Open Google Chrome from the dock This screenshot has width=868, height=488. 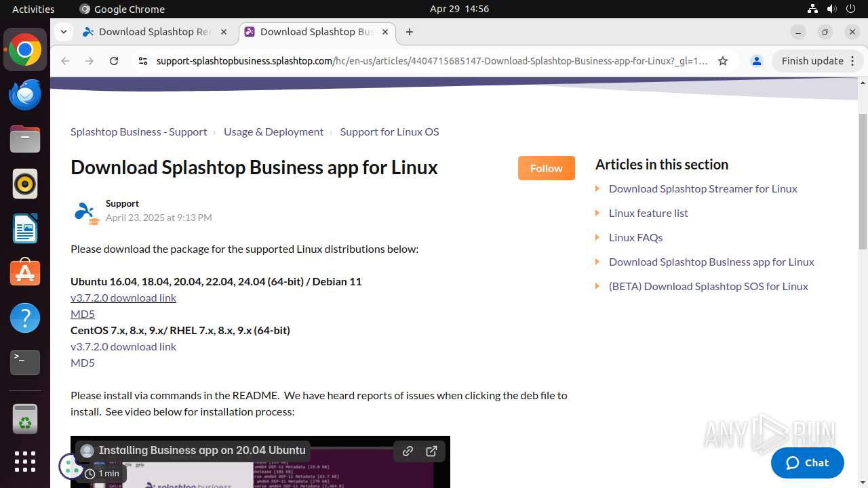(x=25, y=50)
